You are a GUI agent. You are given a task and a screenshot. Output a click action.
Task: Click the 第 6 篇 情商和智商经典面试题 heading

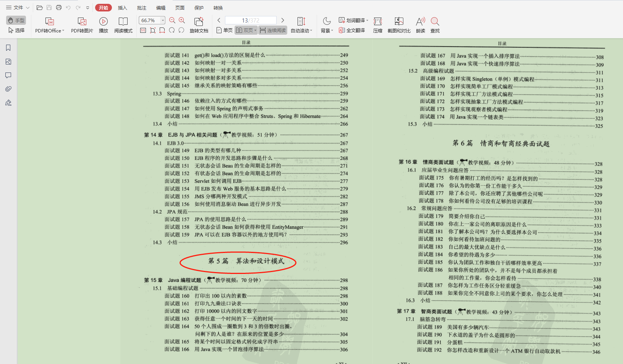click(501, 143)
